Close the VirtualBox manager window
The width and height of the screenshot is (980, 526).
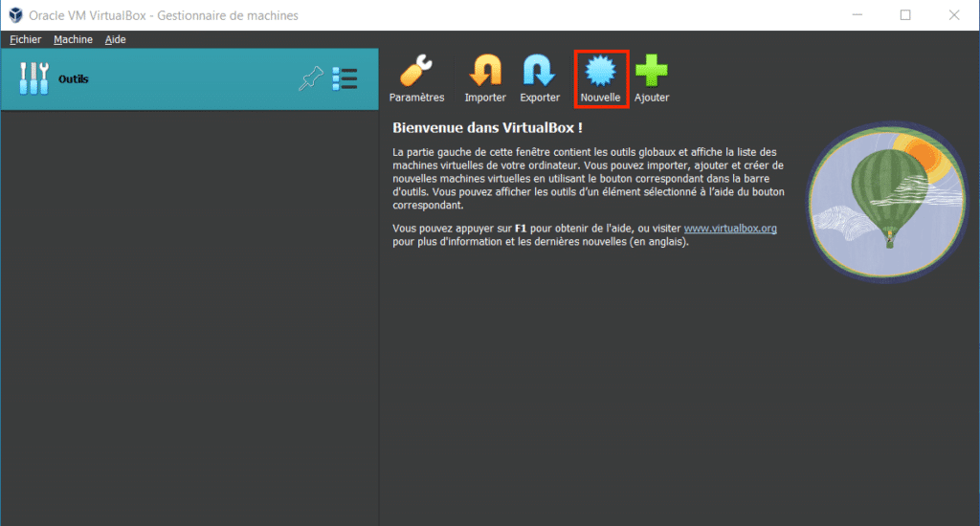coord(954,15)
